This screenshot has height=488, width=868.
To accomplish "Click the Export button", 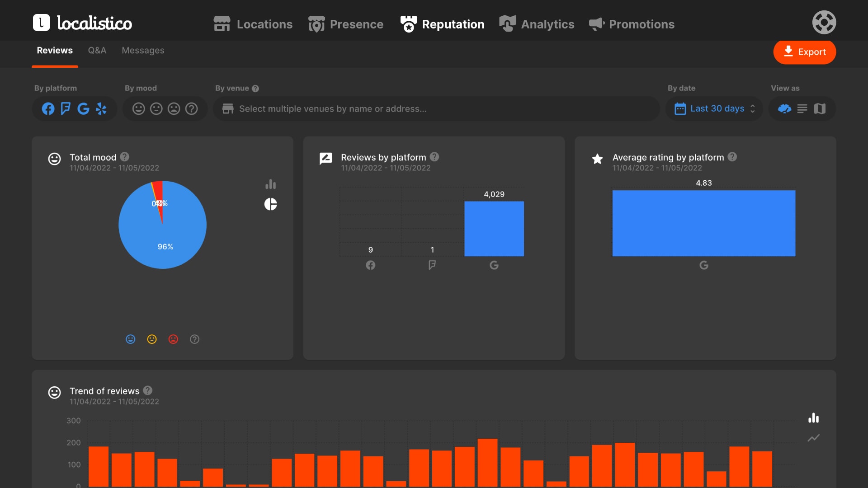I will coord(804,52).
